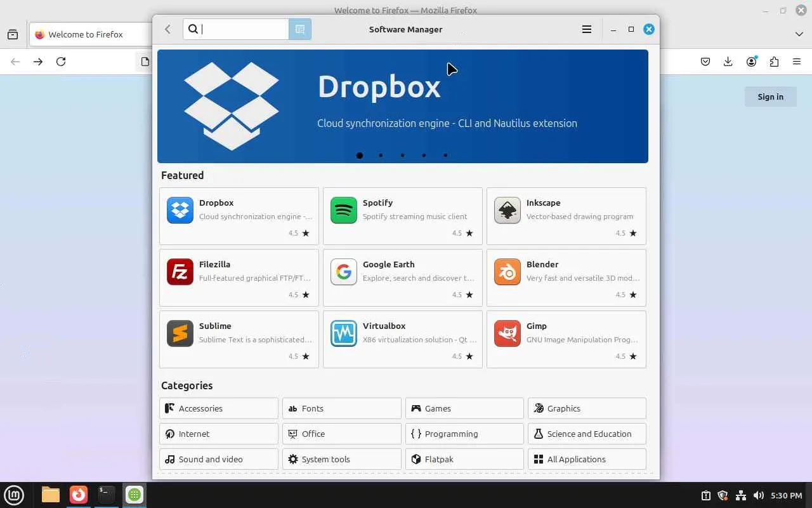812x508 pixels.
Task: Open Software Manager hamburger menu
Action: tap(587, 29)
